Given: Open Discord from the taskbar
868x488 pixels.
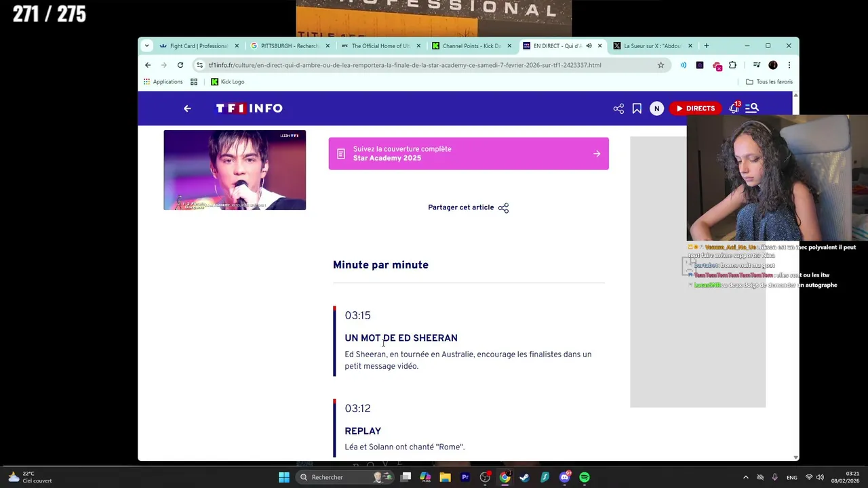Looking at the screenshot, I should tap(565, 477).
